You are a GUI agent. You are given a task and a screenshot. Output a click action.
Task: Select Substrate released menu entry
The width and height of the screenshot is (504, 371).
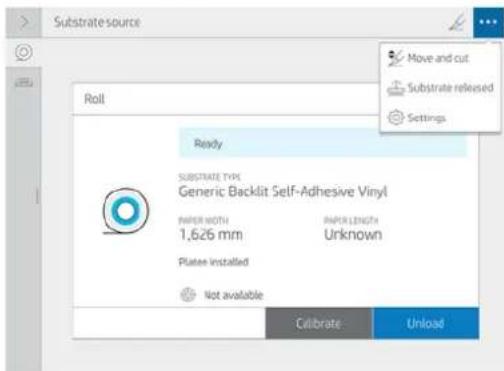pos(440,88)
